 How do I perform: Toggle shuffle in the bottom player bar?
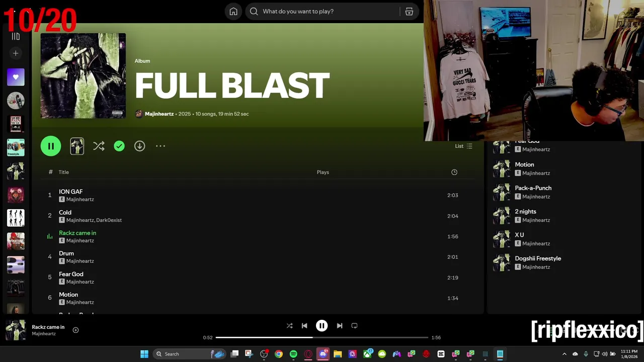pyautogui.click(x=289, y=326)
